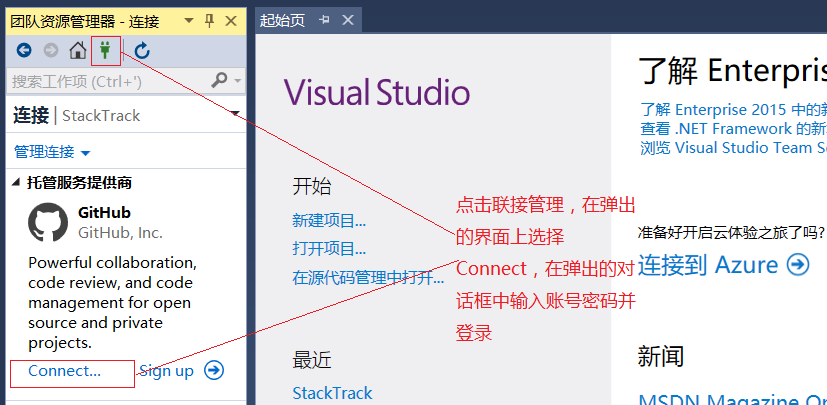Screen dimensions: 827x405
Task: Select the 起始页 tab
Action: click(x=283, y=21)
